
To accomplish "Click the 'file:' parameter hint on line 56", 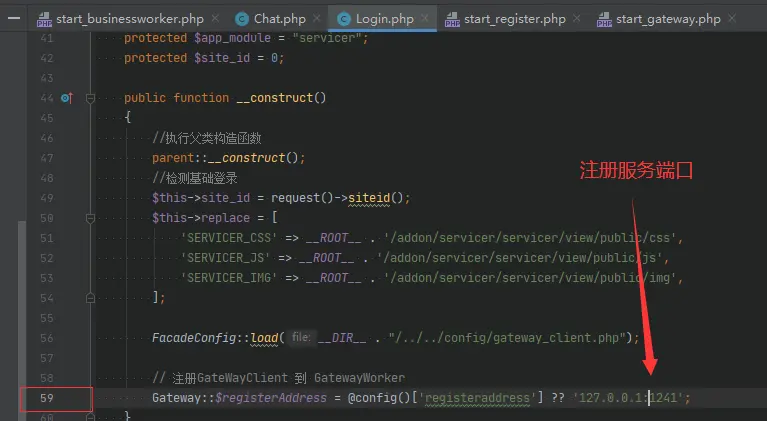I will [x=300, y=338].
